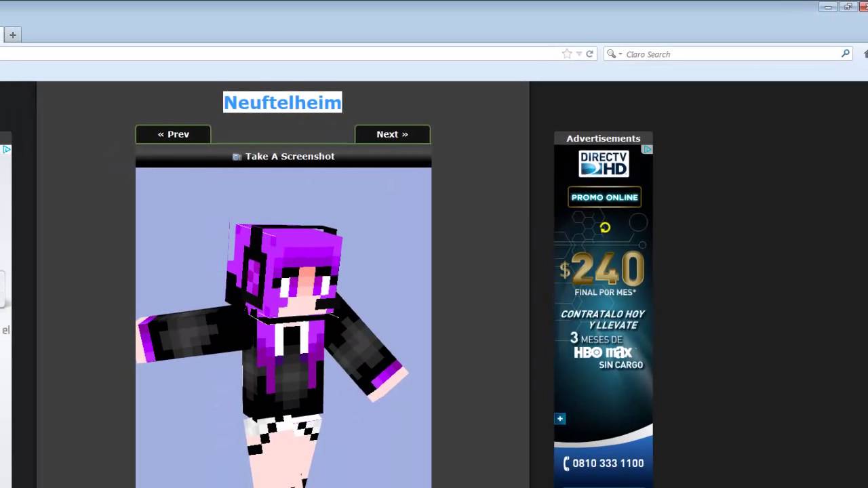Viewport: 868px width, 488px height.
Task: Submit search using the magnifier icon
Action: [x=845, y=54]
